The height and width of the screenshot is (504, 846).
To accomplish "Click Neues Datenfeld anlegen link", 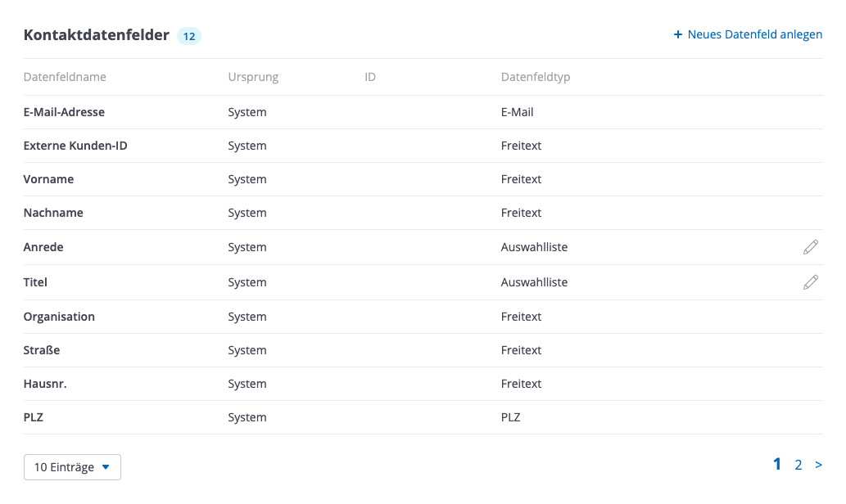I will coord(754,35).
